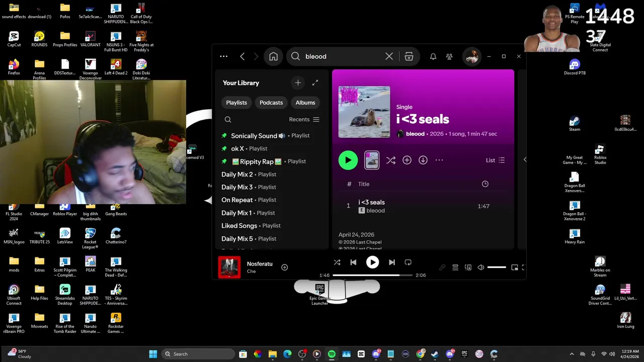Screen dimensions: 644x362
Task: Play the i <3 seals single
Action: coord(348,160)
